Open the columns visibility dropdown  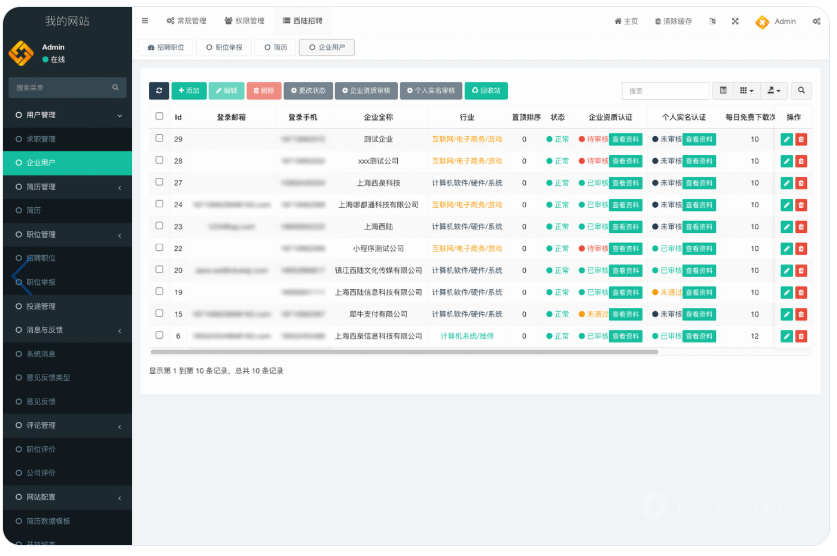coord(747,91)
